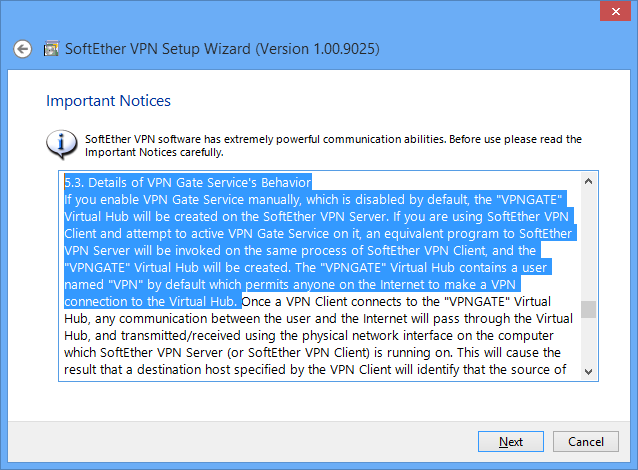Click the 'Important Notices' heading

(108, 101)
